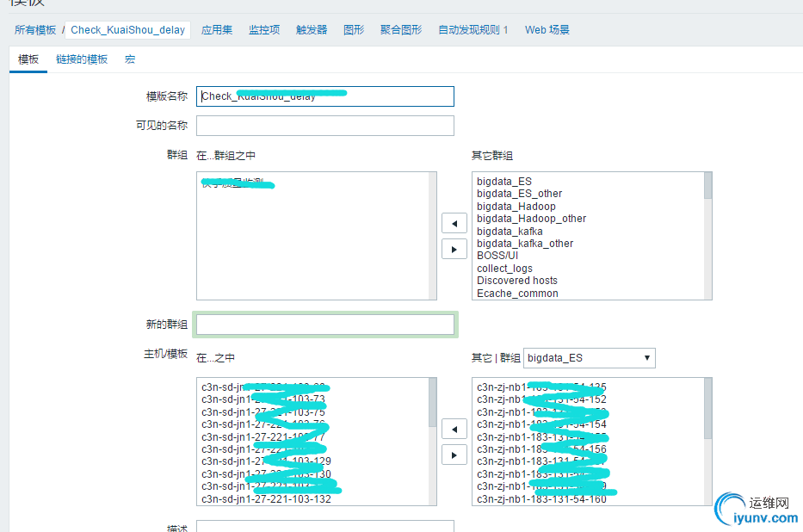Select bigdata_Hadoop_other group

click(531, 219)
